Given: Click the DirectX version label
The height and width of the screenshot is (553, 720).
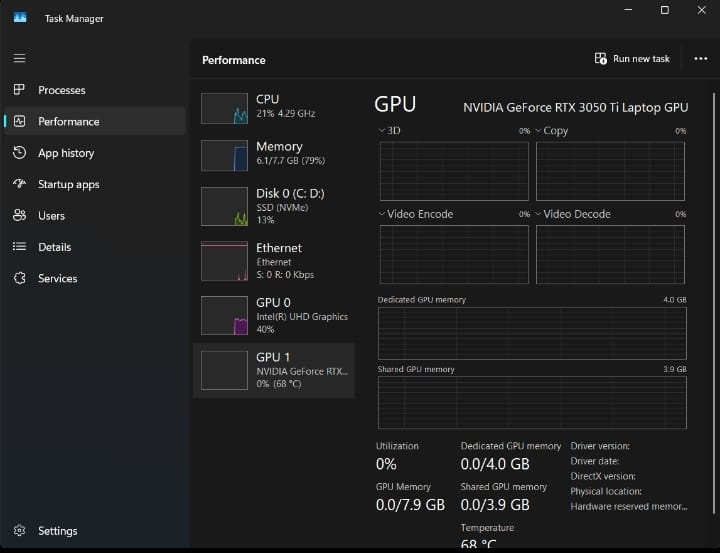Looking at the screenshot, I should point(603,476).
